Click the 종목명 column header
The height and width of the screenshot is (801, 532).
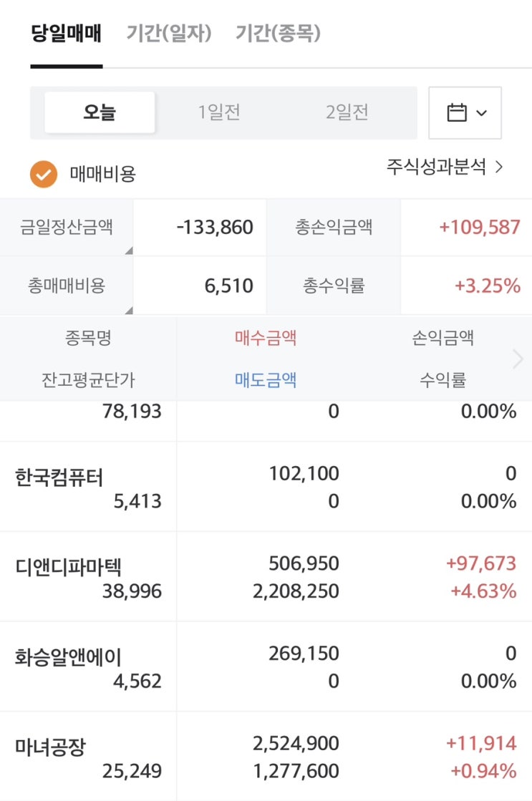pyautogui.click(x=88, y=338)
